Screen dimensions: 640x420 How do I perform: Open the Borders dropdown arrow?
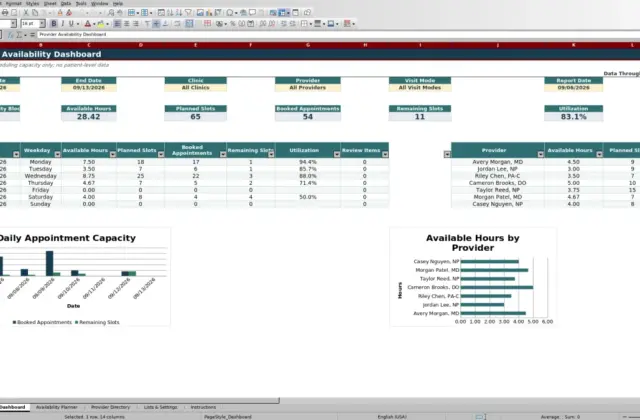[311, 24]
